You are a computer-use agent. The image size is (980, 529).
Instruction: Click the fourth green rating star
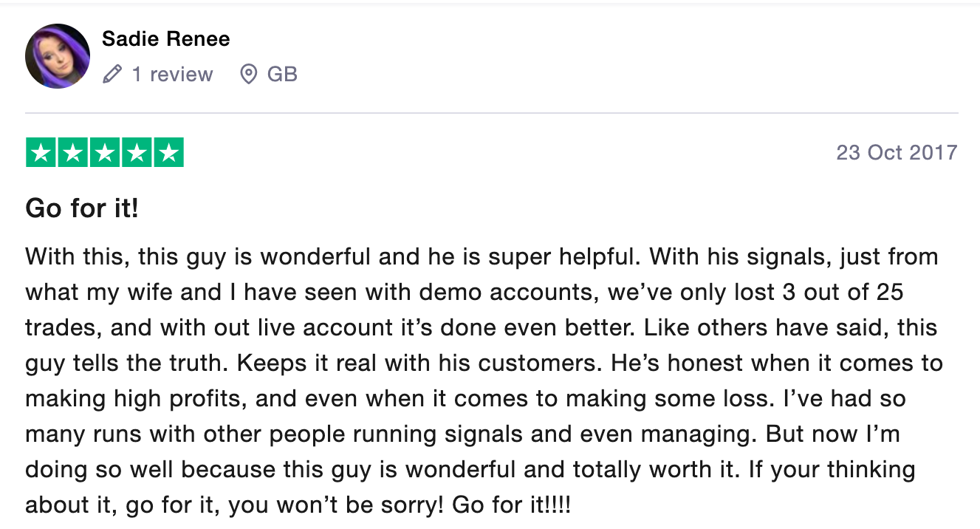point(137,153)
